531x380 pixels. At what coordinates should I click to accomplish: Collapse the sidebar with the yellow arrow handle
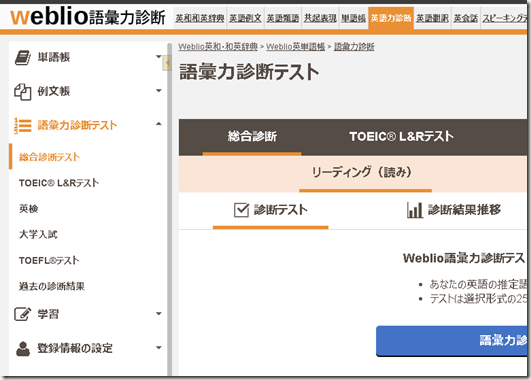[167, 63]
